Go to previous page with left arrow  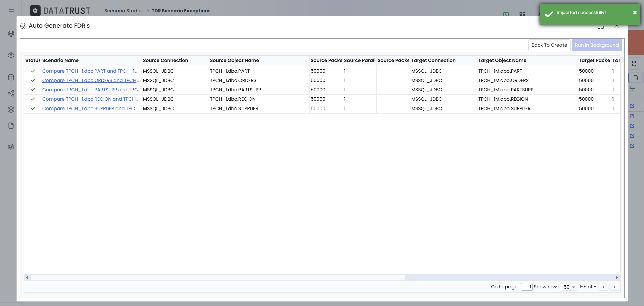603,287
